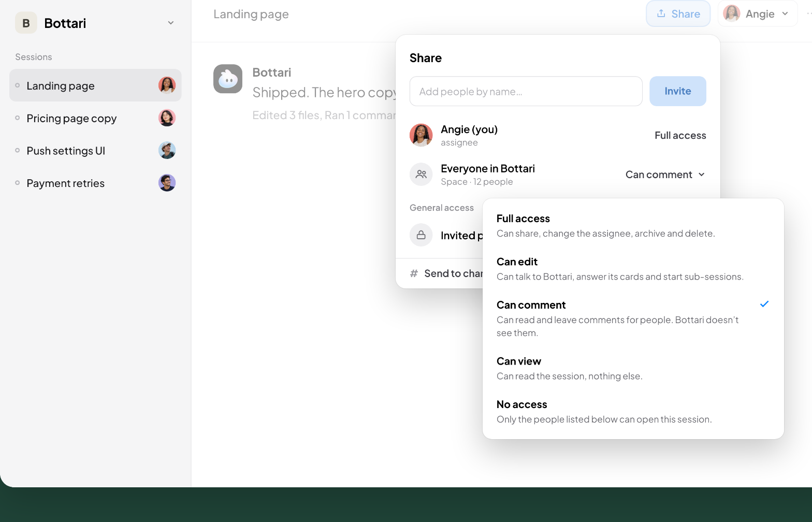Viewport: 812px width, 522px height.
Task: Click the Space · 12 people subtitle
Action: (476, 182)
